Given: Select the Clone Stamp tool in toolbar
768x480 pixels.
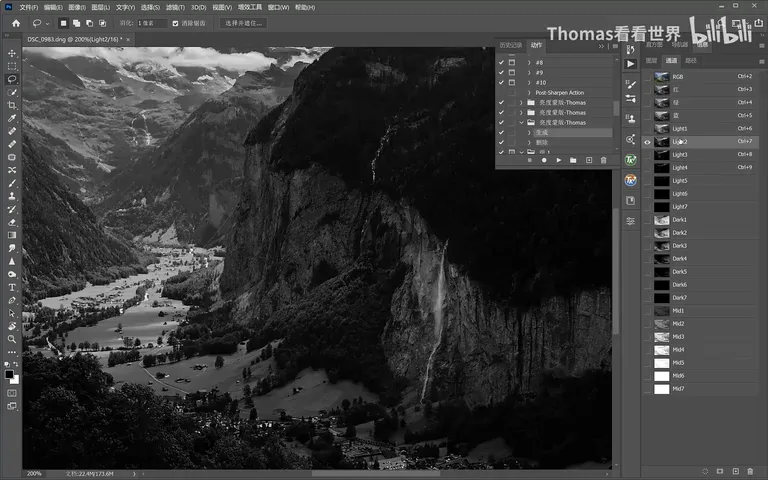Looking at the screenshot, I should pyautogui.click(x=12, y=196).
